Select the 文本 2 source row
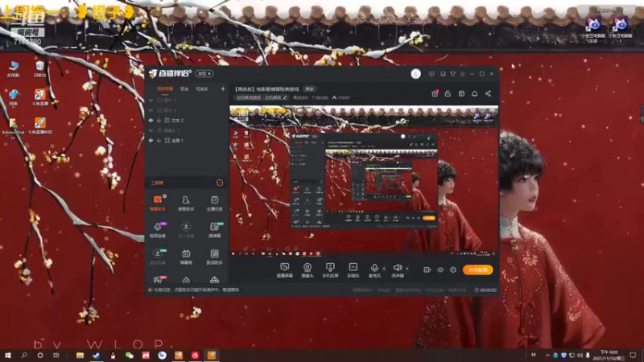This screenshot has width=644, height=362. (x=187, y=121)
